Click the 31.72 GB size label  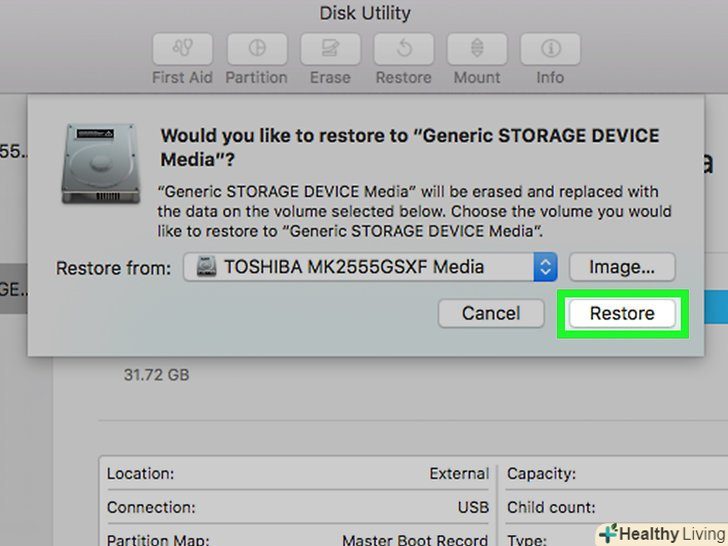(156, 375)
